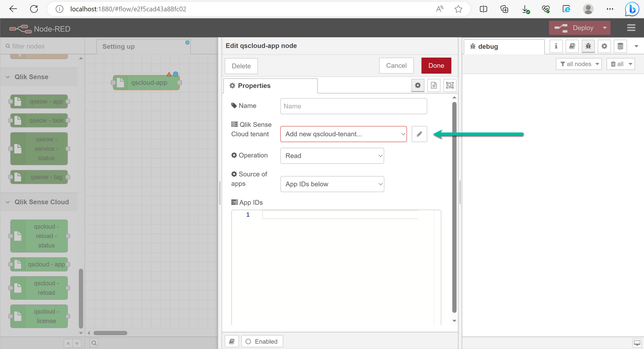Select the Setting up flow tab
This screenshot has height=349, width=644.
143,46
